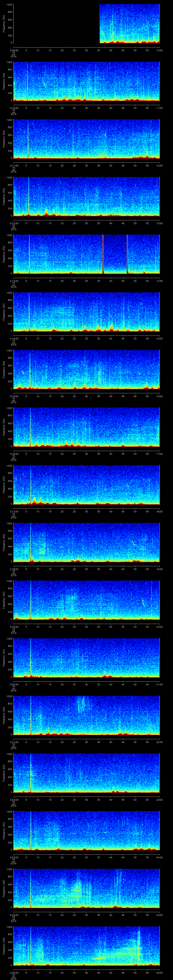Click the spectrogram panel starting at 3:18:00
173x980 pixels.
[x=87, y=542]
